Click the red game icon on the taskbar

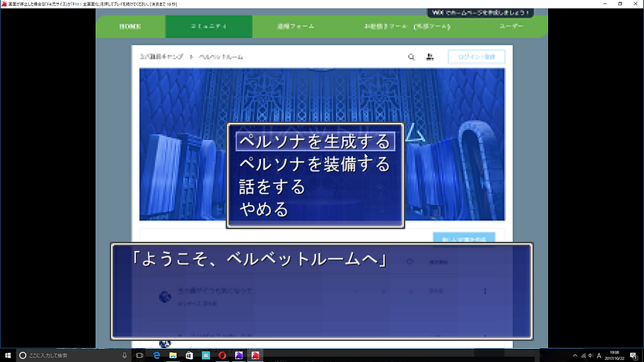(x=255, y=355)
